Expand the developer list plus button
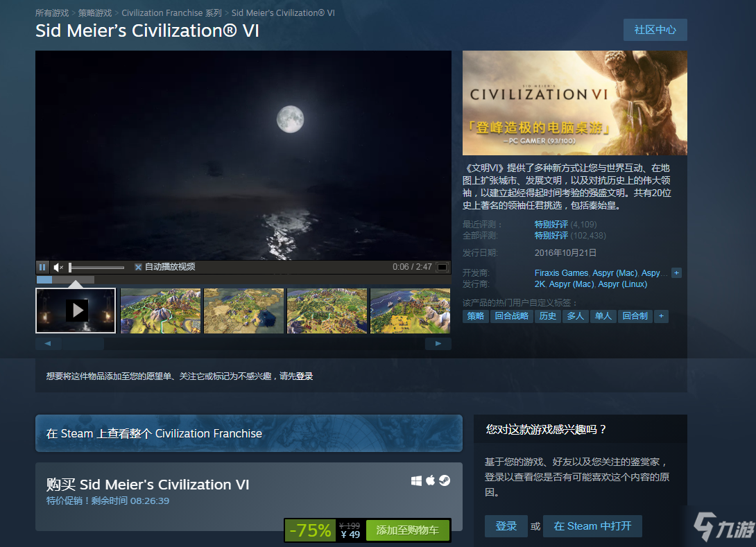Image resolution: width=756 pixels, height=547 pixels. coord(676,273)
